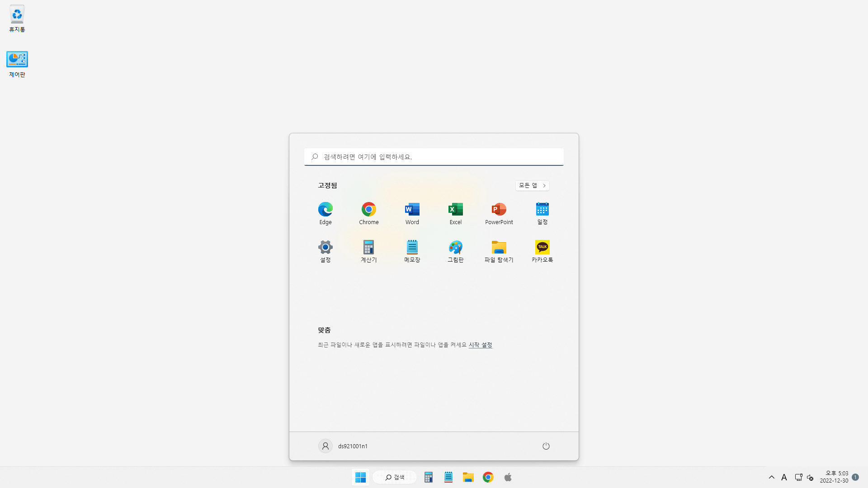Open the clock showing 오후 5:03

(834, 477)
